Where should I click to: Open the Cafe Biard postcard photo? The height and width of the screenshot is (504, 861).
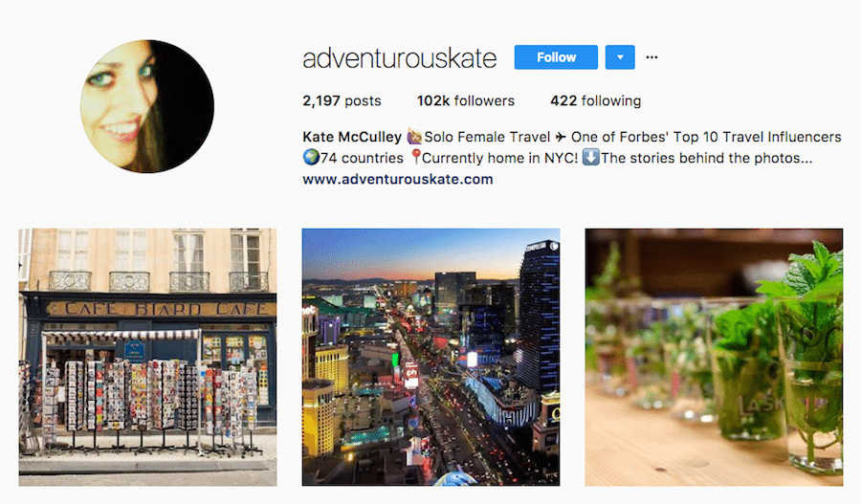pos(147,358)
